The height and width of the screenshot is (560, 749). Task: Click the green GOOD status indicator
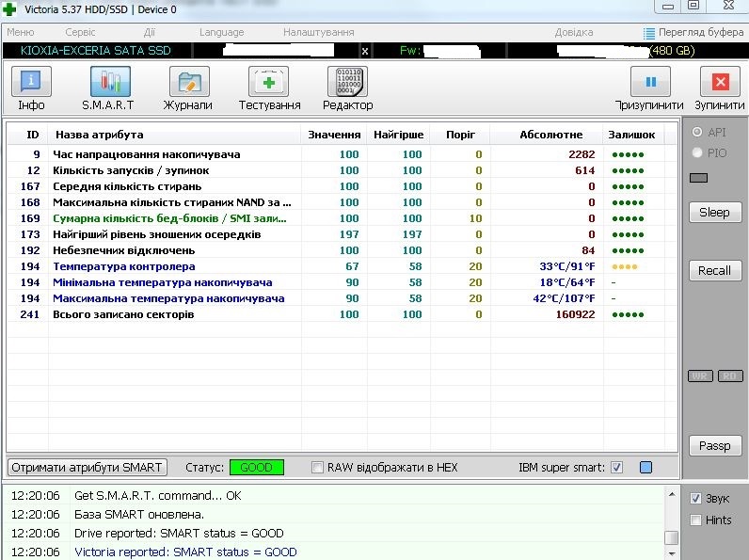257,468
